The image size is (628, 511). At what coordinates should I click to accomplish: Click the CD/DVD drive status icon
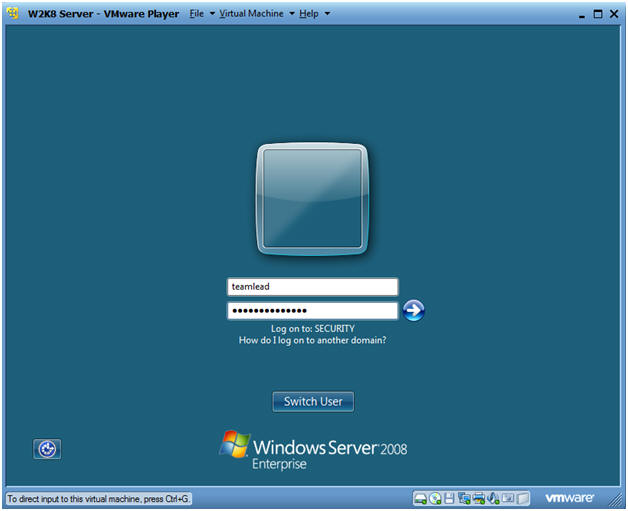coord(435,498)
